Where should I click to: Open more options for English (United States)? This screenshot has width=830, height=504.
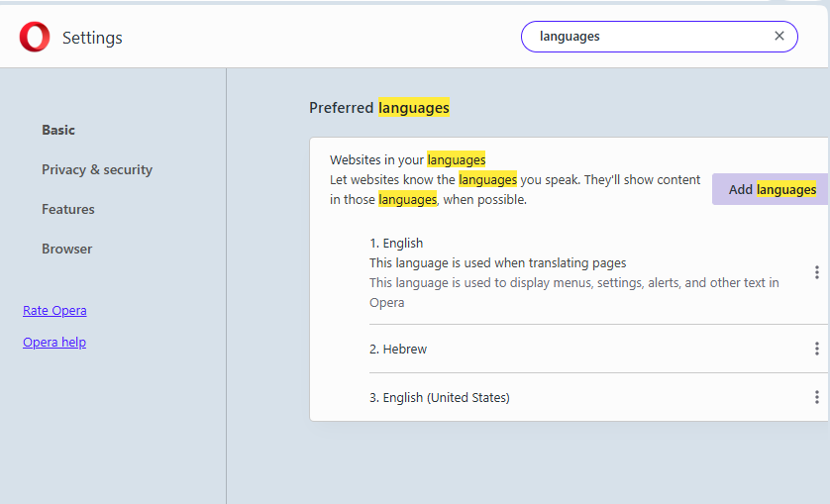816,397
